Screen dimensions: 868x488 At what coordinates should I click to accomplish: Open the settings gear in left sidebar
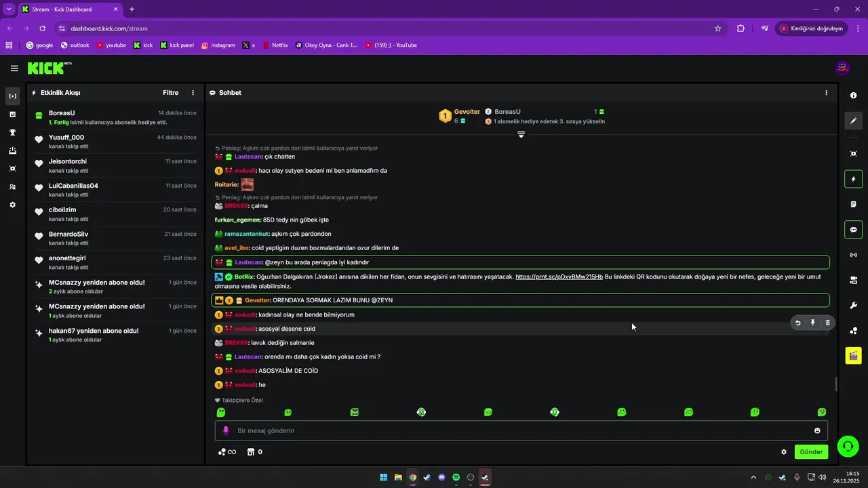[x=12, y=205]
